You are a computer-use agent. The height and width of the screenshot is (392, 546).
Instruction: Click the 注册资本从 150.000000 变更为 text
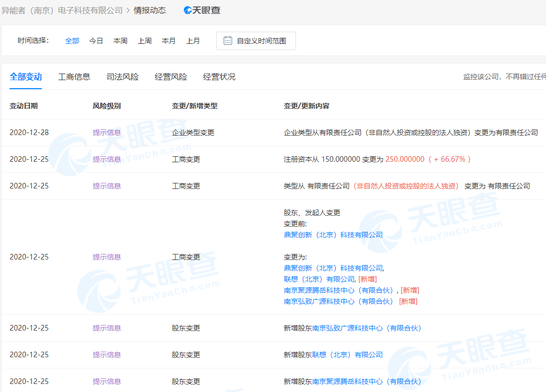(333, 159)
